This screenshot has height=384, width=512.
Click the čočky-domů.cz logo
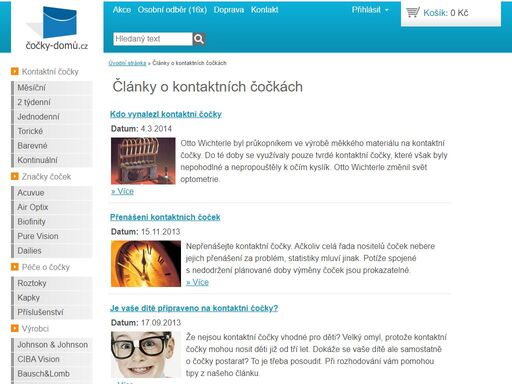tap(57, 28)
